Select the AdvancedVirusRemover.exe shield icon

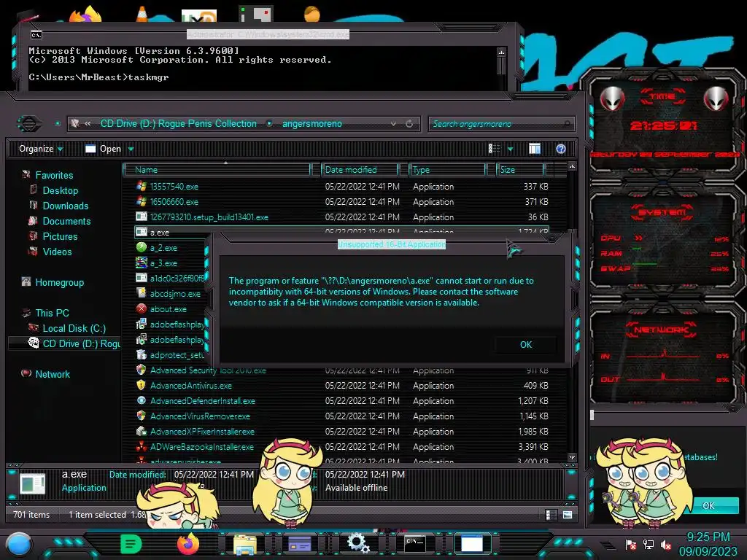click(141, 416)
